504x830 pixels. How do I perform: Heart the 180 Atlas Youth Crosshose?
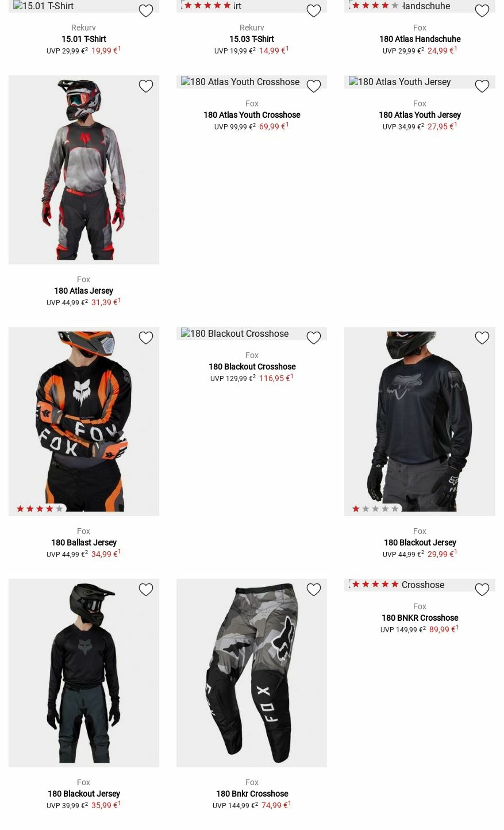[314, 86]
